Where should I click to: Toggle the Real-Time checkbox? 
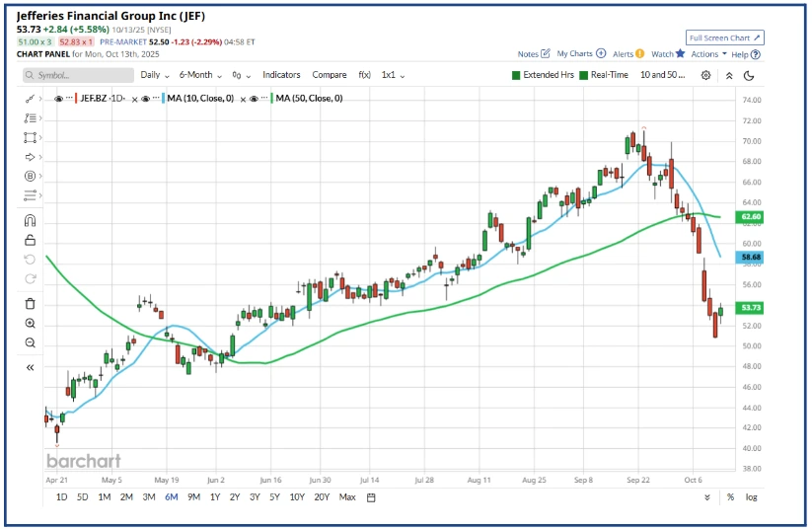coord(584,75)
